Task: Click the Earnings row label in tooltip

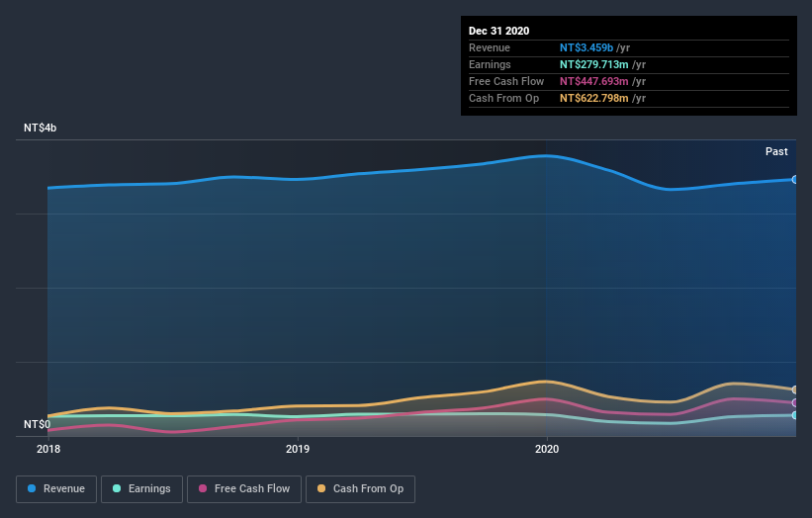Action: [x=490, y=64]
